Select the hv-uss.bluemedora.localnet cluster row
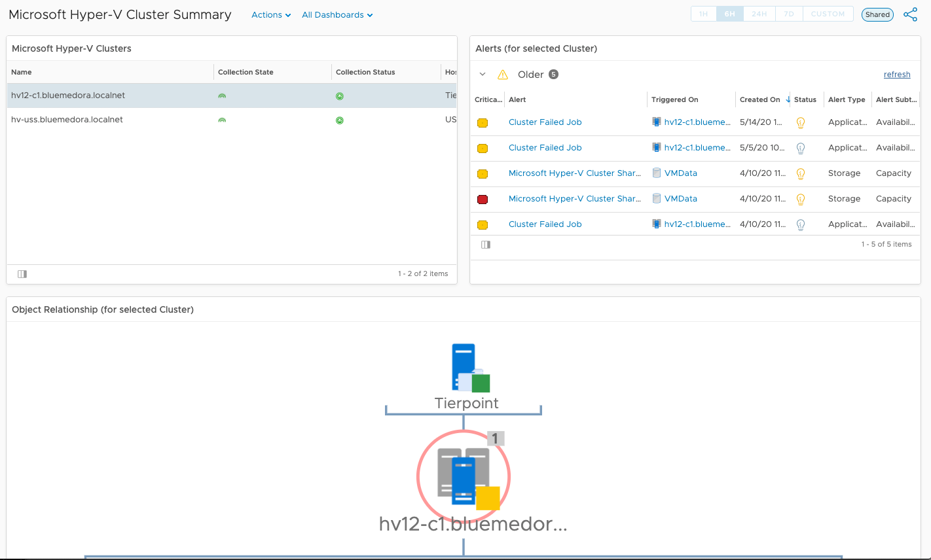Image resolution: width=931 pixels, height=560 pixels. pos(232,120)
